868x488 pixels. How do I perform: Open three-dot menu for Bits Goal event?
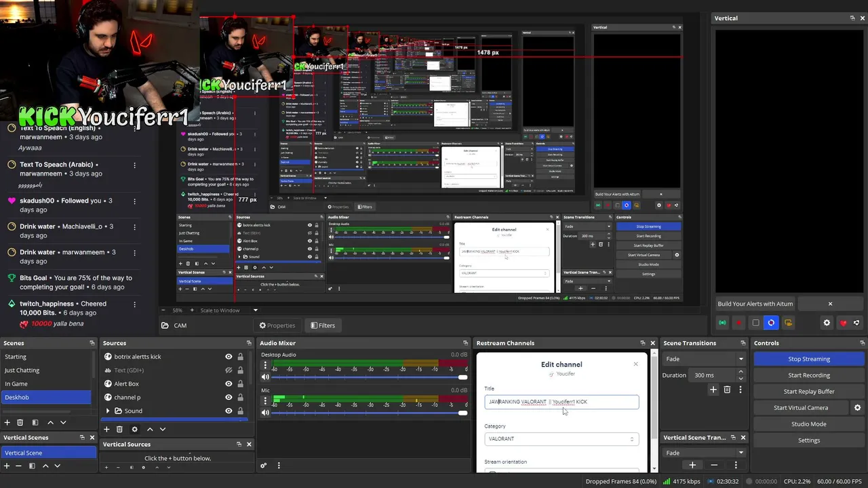[134, 278]
